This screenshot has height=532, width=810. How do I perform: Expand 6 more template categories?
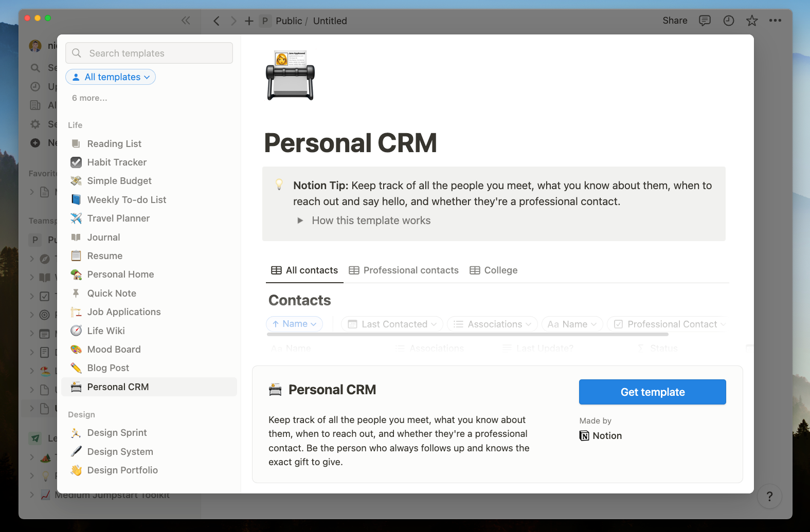click(x=89, y=98)
